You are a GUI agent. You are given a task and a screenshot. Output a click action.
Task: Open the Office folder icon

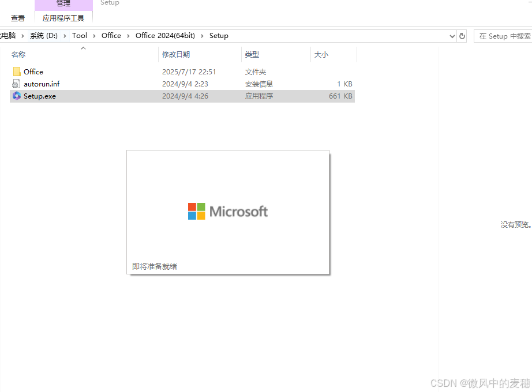coord(17,71)
